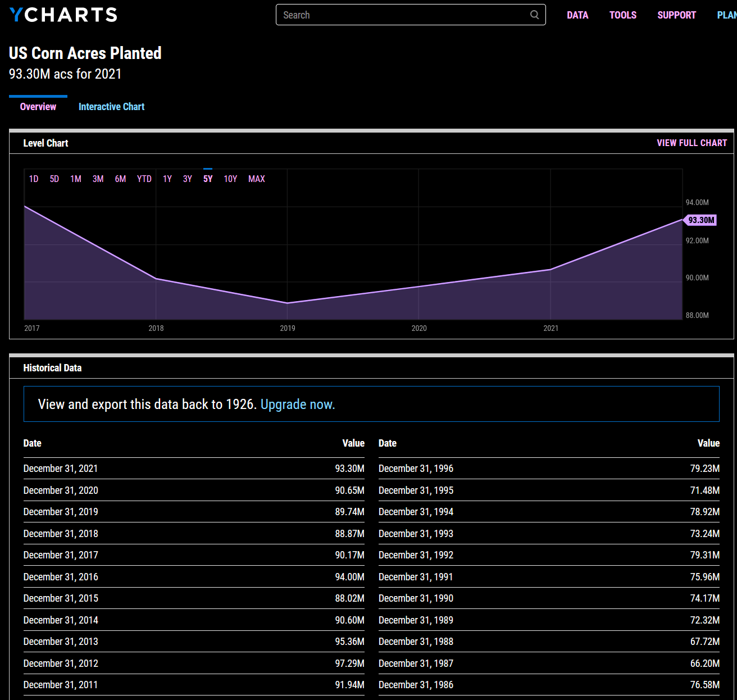Set chart range to 3M
The image size is (737, 700).
tap(98, 179)
